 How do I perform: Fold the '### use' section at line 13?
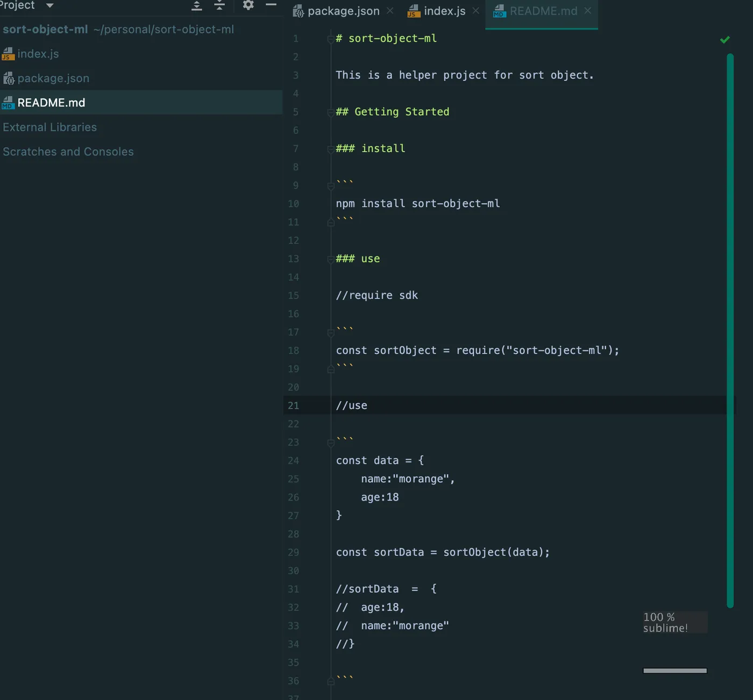pos(330,259)
